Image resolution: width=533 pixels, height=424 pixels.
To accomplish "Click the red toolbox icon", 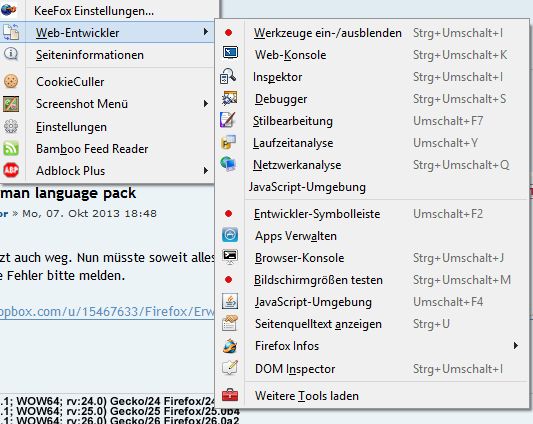I will [230, 395].
